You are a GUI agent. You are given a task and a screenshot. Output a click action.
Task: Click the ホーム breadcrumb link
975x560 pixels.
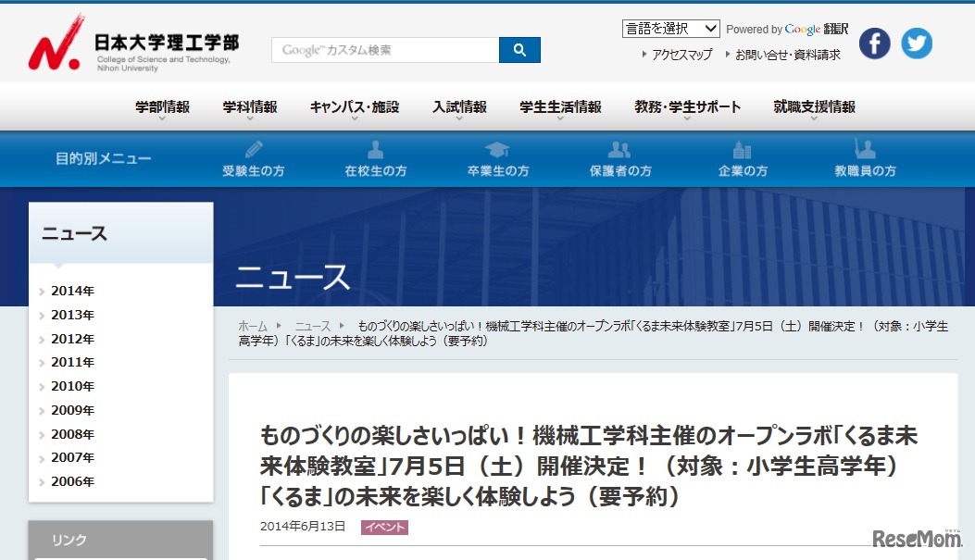(253, 326)
